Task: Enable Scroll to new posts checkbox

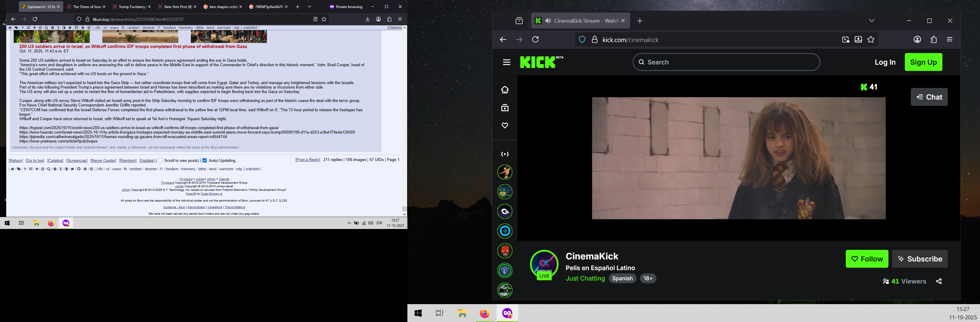Action: 160,160
